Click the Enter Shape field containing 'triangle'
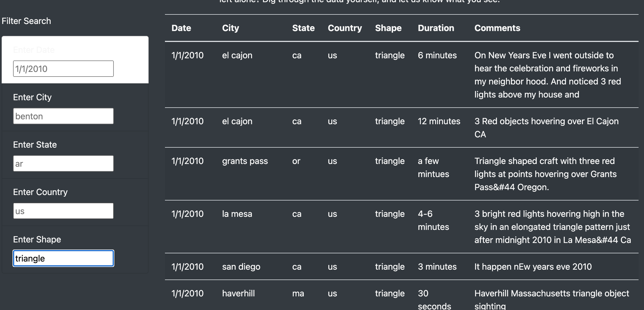The height and width of the screenshot is (310, 644). tap(63, 258)
